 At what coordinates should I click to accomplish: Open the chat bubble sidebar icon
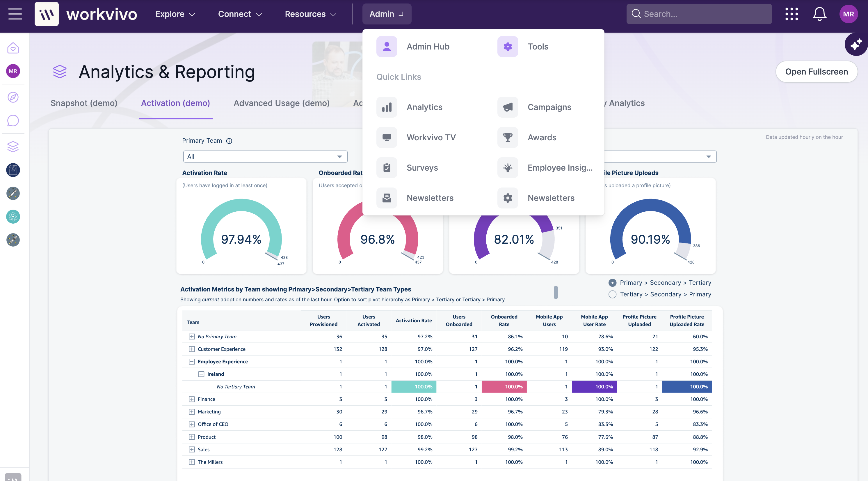13,121
